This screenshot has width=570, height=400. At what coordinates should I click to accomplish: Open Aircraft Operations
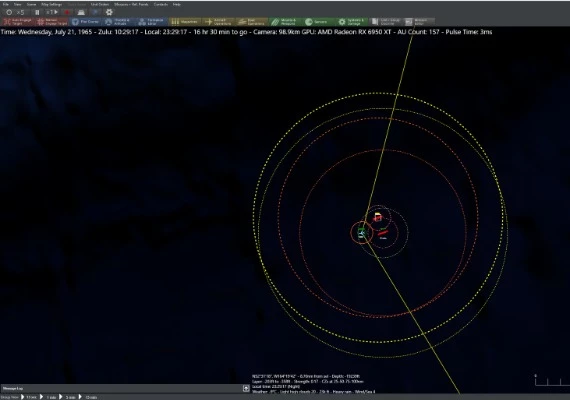218,22
